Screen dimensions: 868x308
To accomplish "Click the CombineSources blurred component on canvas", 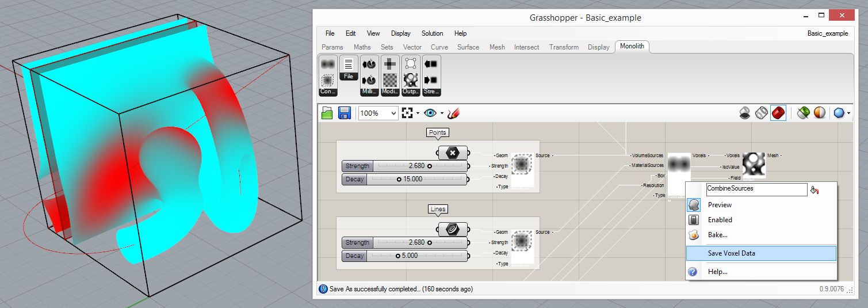I will [679, 165].
